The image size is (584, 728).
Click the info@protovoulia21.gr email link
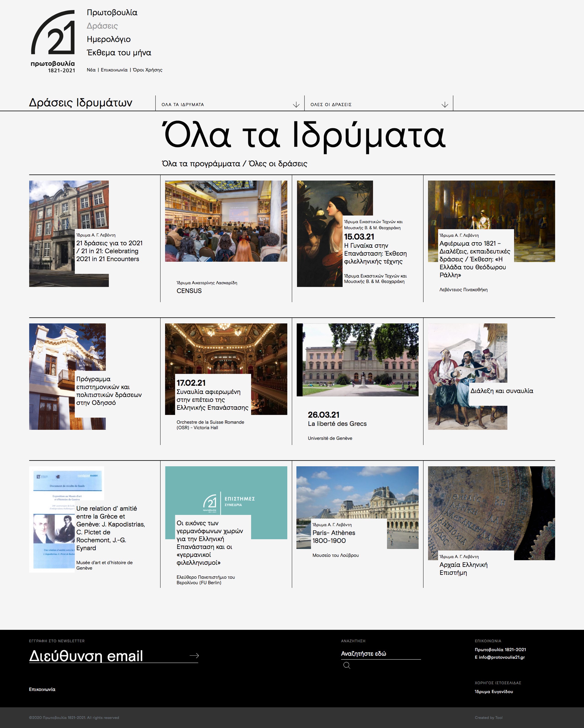pos(502,657)
